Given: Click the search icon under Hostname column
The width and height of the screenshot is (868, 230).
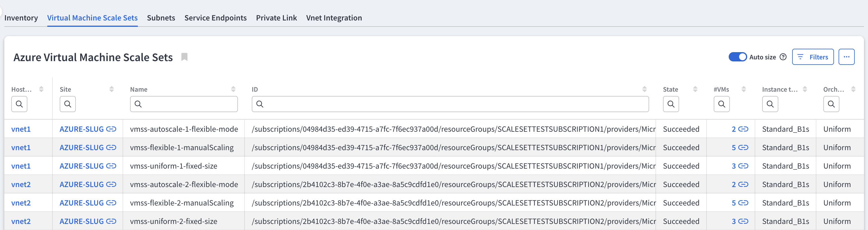Looking at the screenshot, I should pos(19,104).
